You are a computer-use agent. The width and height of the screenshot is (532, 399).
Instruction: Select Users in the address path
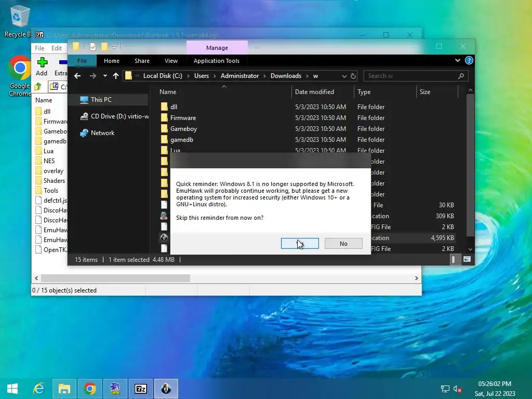tap(202, 76)
